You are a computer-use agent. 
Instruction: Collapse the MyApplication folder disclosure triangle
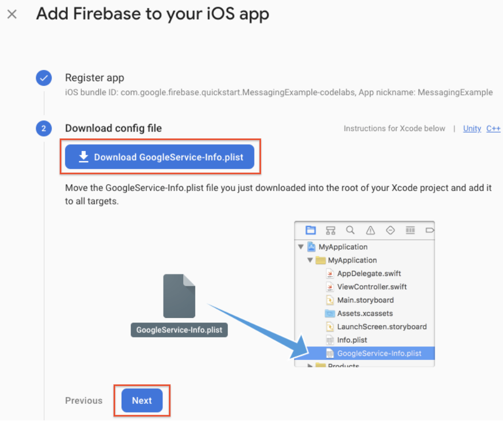pyautogui.click(x=310, y=260)
